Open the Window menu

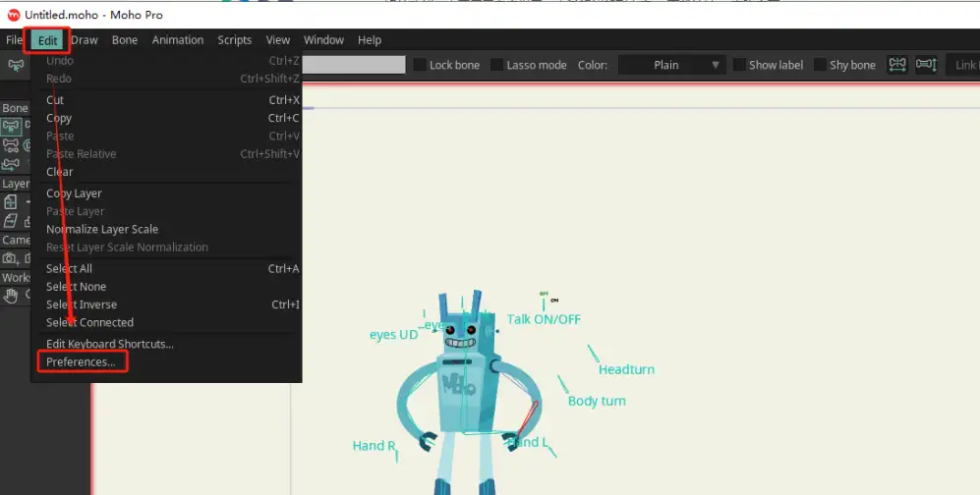[323, 40]
